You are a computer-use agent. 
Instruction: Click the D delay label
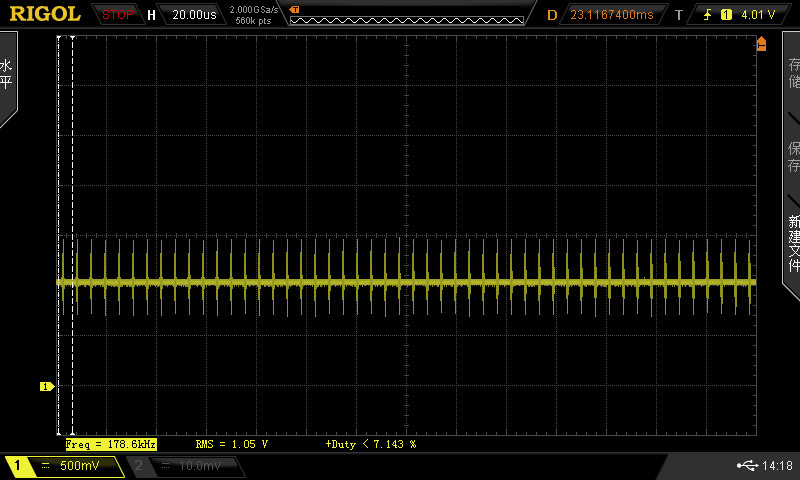coord(552,15)
